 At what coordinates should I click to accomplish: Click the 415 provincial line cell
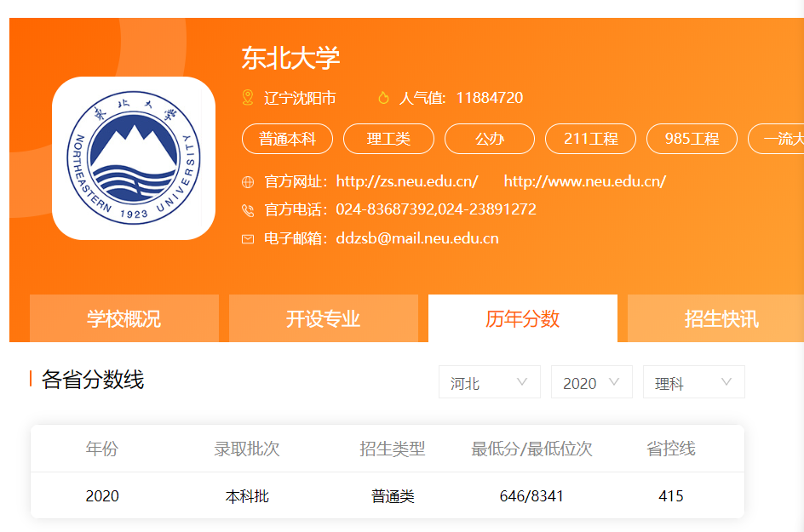(670, 496)
